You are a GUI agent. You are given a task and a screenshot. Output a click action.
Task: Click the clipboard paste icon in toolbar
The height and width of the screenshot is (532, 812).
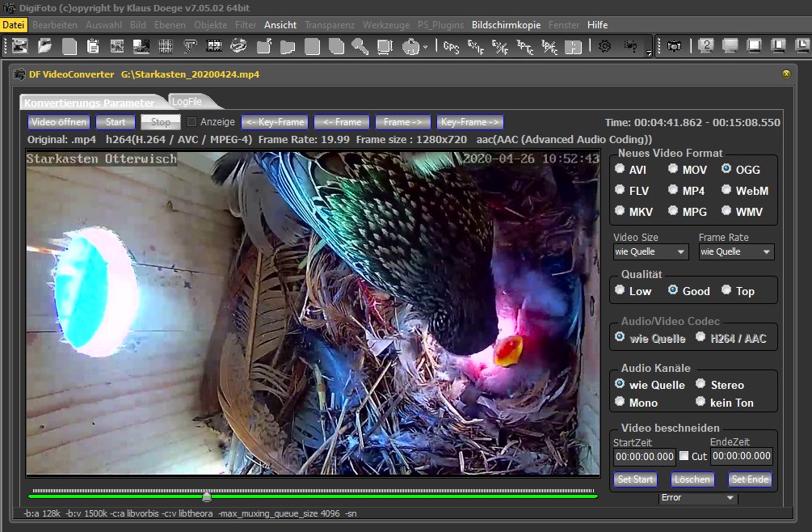93,46
